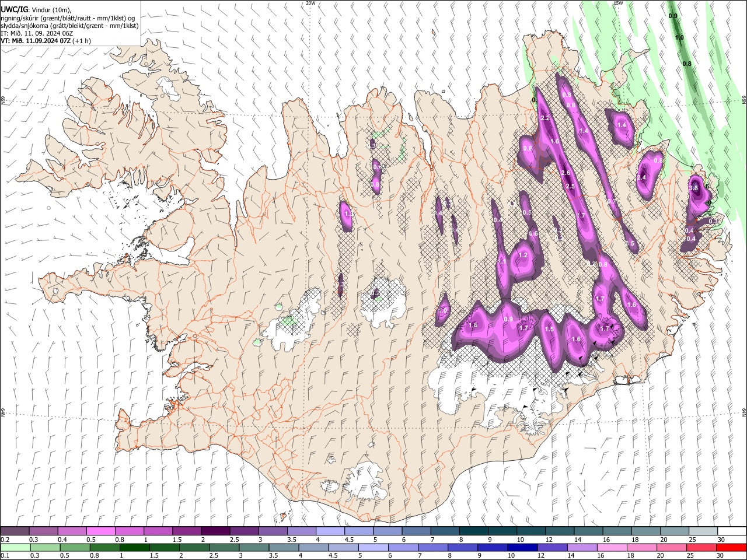747x560 pixels.
Task: Click the '64N' latitude label on right edge
Action: [744, 412]
